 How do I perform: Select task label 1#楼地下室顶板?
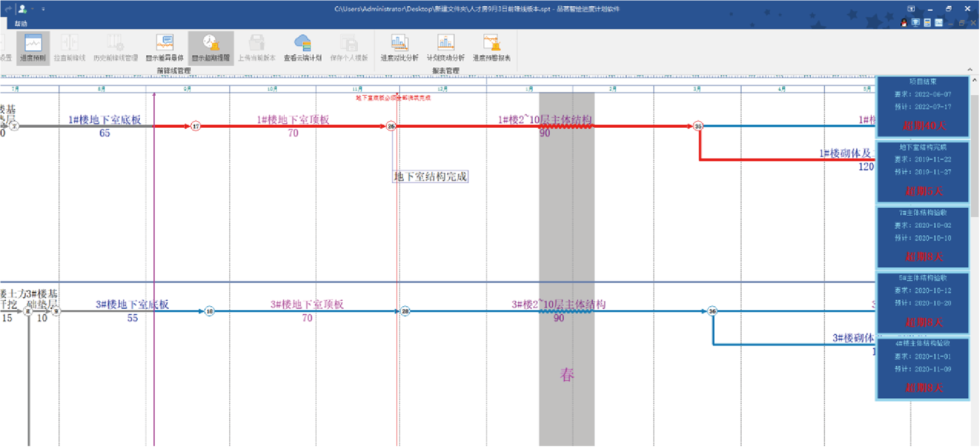click(293, 119)
